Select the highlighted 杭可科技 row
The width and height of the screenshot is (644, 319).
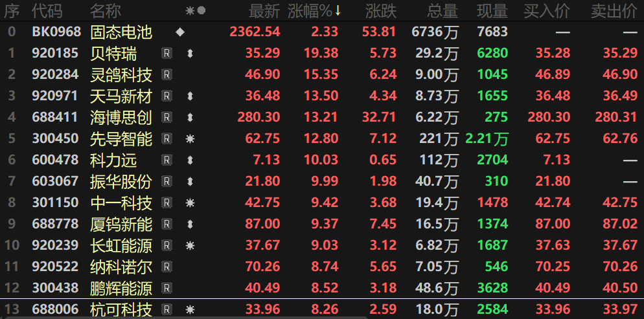322,309
